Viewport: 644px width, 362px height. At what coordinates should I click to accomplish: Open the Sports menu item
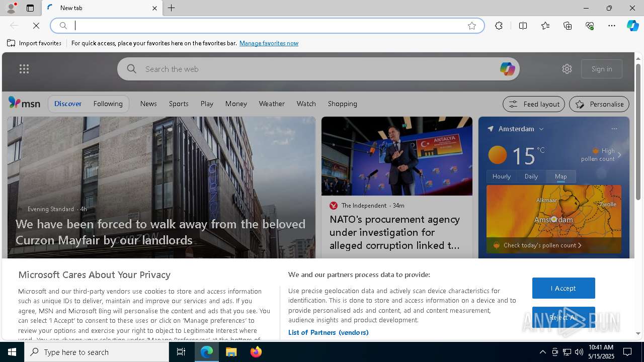[x=179, y=104]
